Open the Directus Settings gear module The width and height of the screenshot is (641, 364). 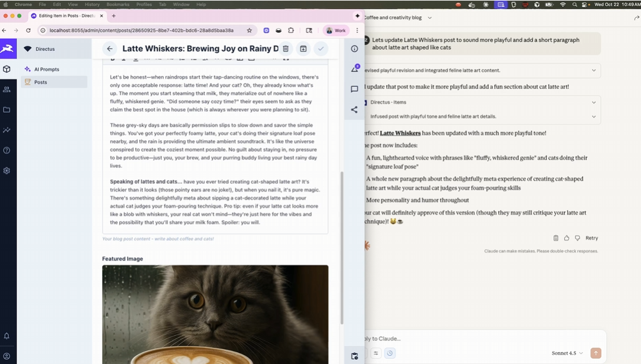coord(7,171)
